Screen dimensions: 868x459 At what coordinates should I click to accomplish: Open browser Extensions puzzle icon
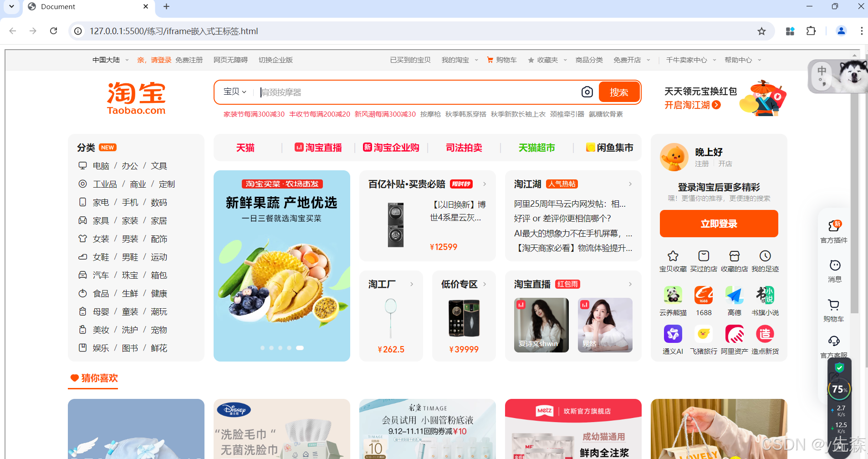pos(811,31)
